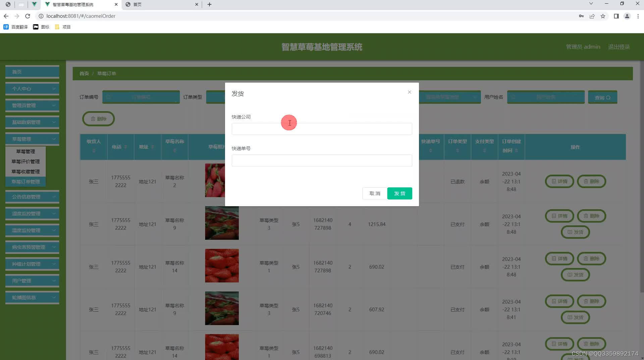Open the password key icon
Screen dimensions: 644x360
pyautogui.click(x=581, y=16)
